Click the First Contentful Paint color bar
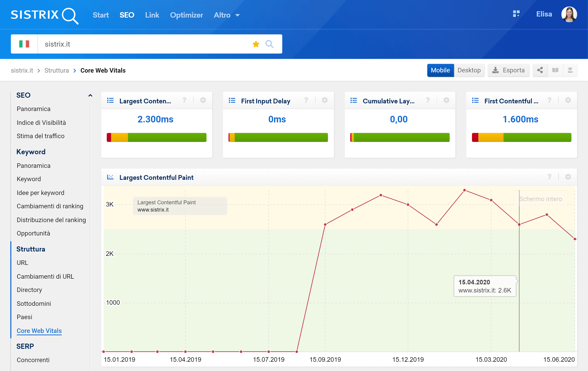The image size is (588, 371). coord(521,138)
